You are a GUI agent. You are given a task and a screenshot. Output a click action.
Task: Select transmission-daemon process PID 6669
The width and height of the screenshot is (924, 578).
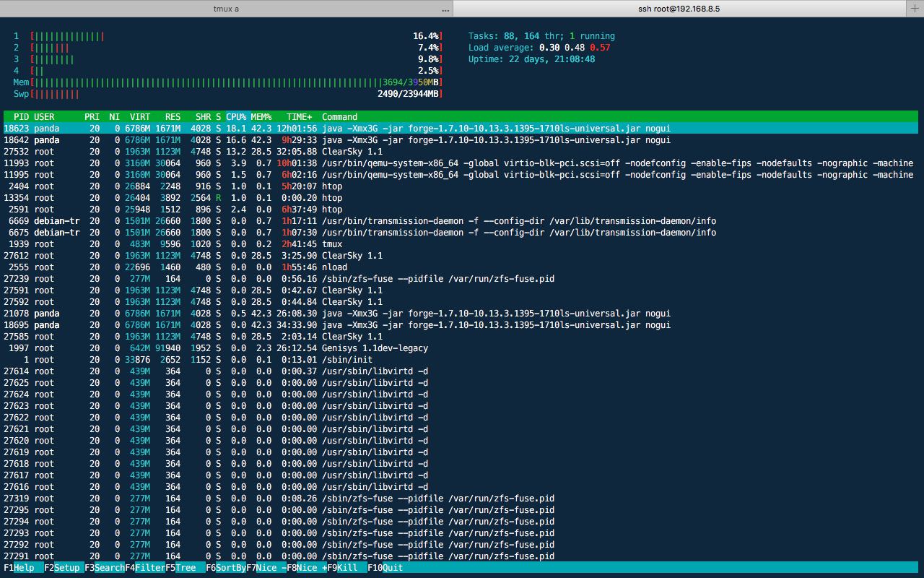(461, 221)
